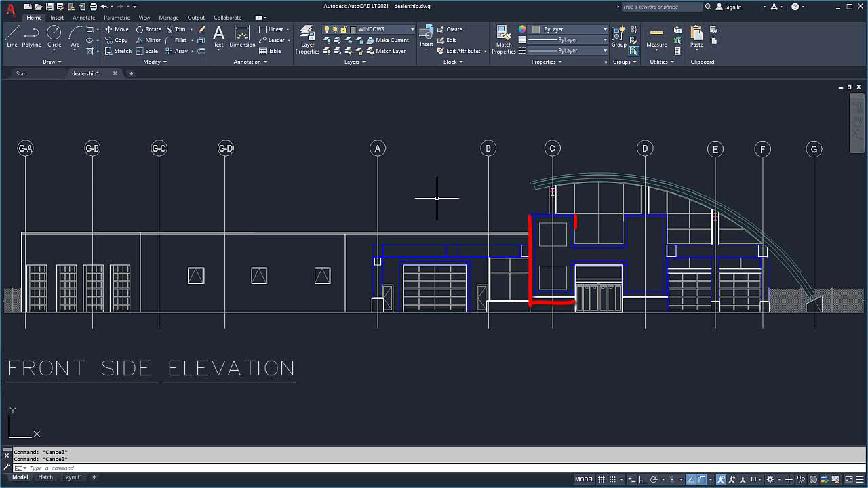Toggle 2D object snap in status bar
Screen dimensions: 868x488
(701, 479)
